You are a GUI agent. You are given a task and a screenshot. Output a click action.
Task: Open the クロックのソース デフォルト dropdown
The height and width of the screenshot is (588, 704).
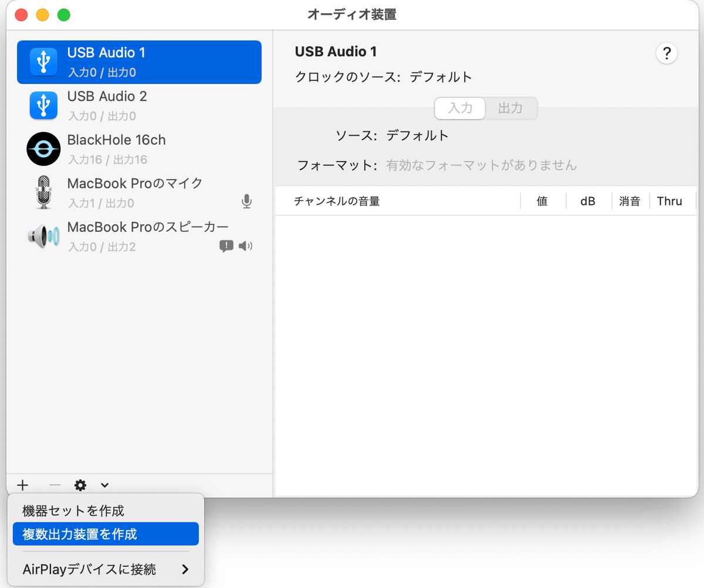441,77
